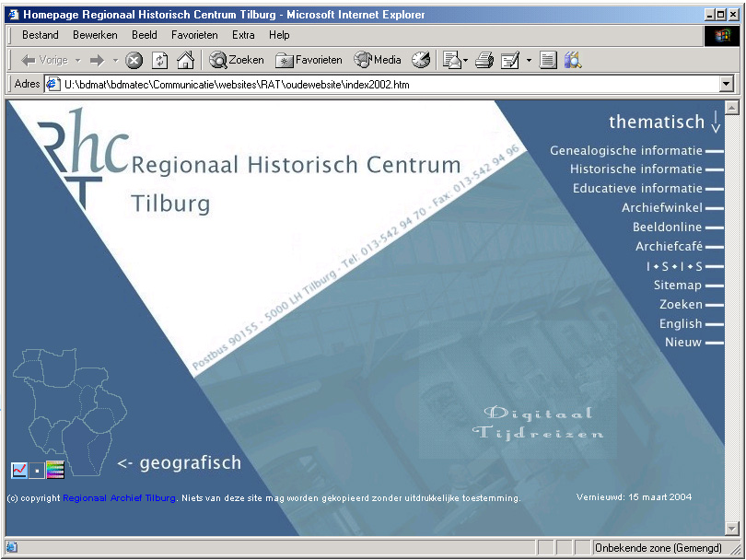Click the Mail toolbar icon
Viewport: 746px width, 560px height.
pyautogui.click(x=451, y=61)
